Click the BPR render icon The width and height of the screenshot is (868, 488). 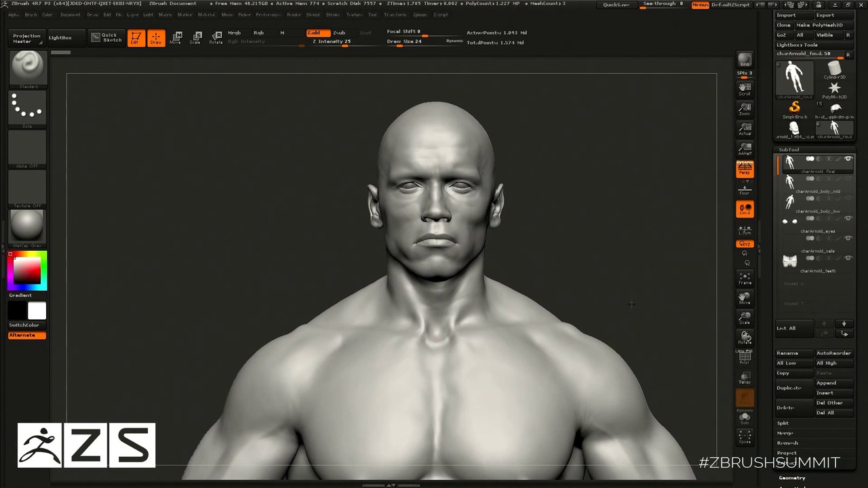[745, 61]
